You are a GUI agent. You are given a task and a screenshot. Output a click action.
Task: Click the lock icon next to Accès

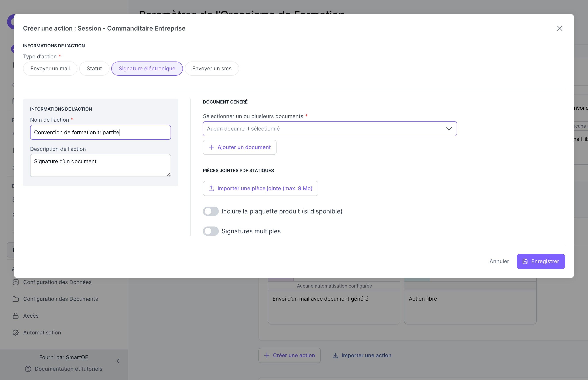pos(15,316)
